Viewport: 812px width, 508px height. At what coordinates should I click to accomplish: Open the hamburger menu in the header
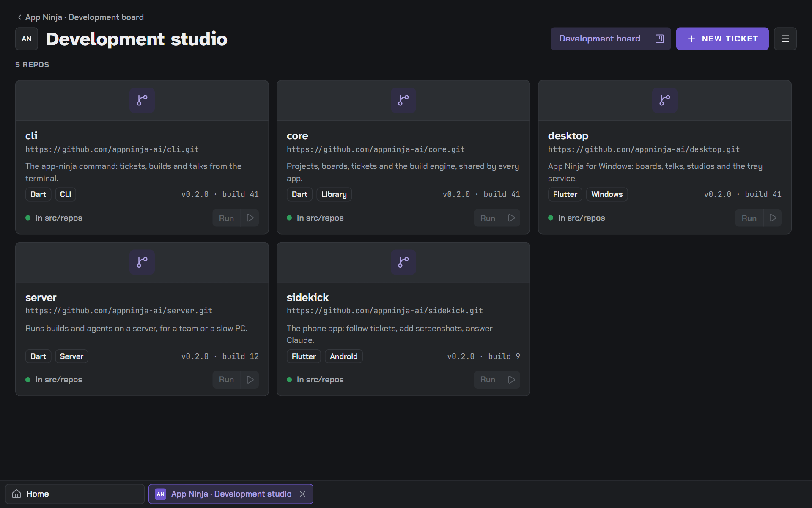(785, 39)
